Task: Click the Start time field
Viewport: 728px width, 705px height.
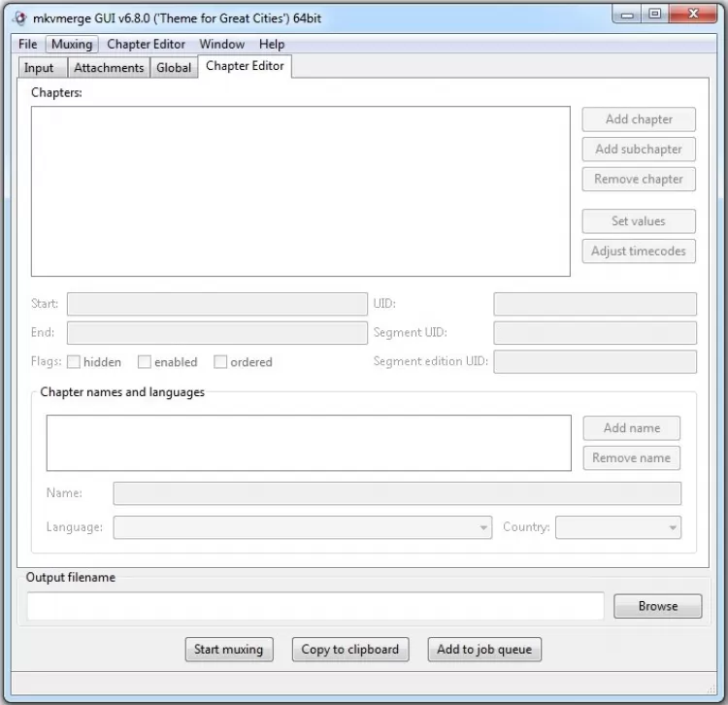Action: (x=217, y=304)
